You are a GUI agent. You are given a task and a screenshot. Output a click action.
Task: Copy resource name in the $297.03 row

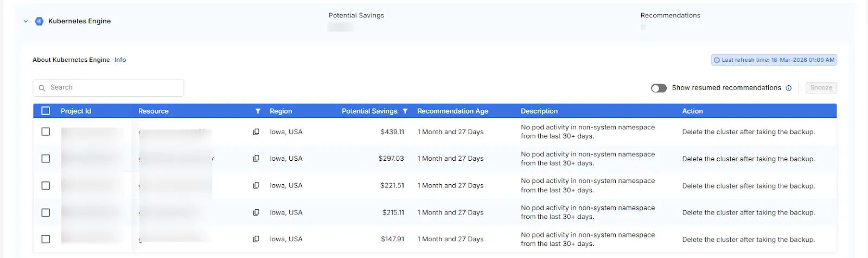tap(256, 159)
